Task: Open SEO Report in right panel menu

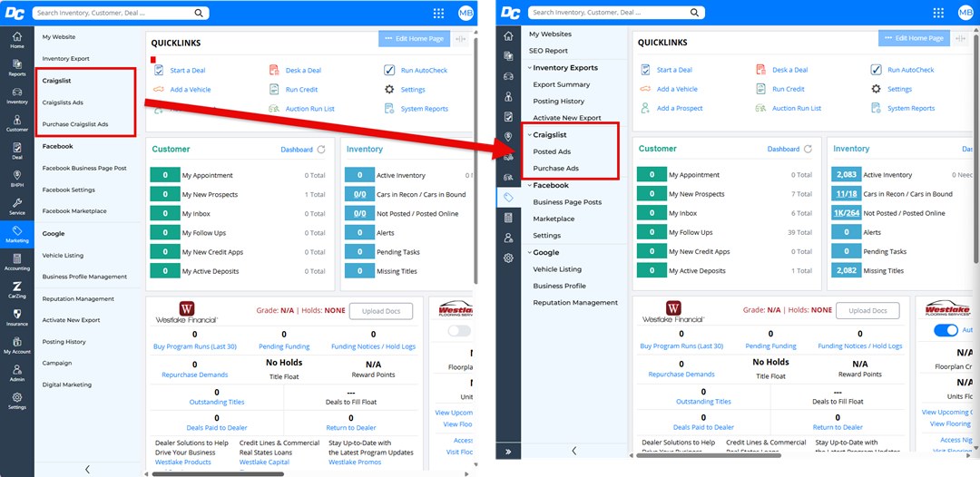Action: [x=548, y=51]
